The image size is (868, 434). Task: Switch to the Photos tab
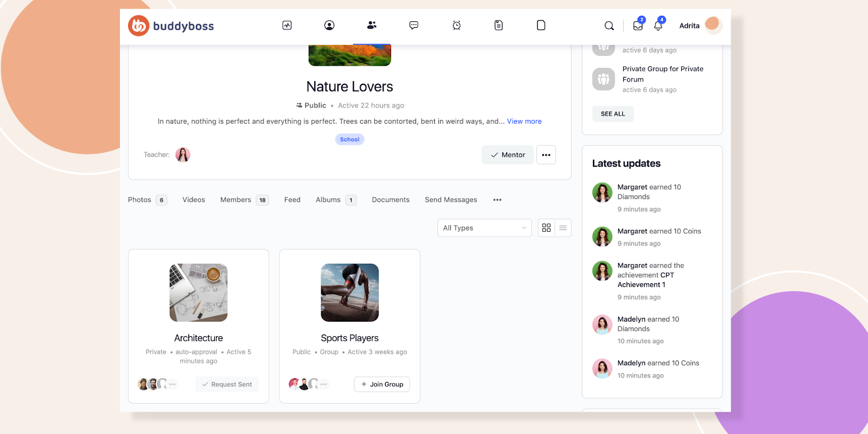(x=147, y=200)
